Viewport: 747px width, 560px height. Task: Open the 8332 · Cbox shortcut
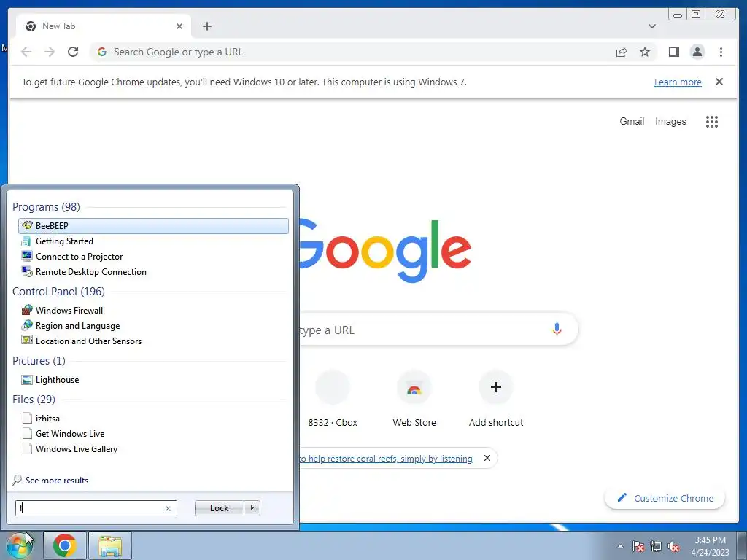click(x=333, y=399)
